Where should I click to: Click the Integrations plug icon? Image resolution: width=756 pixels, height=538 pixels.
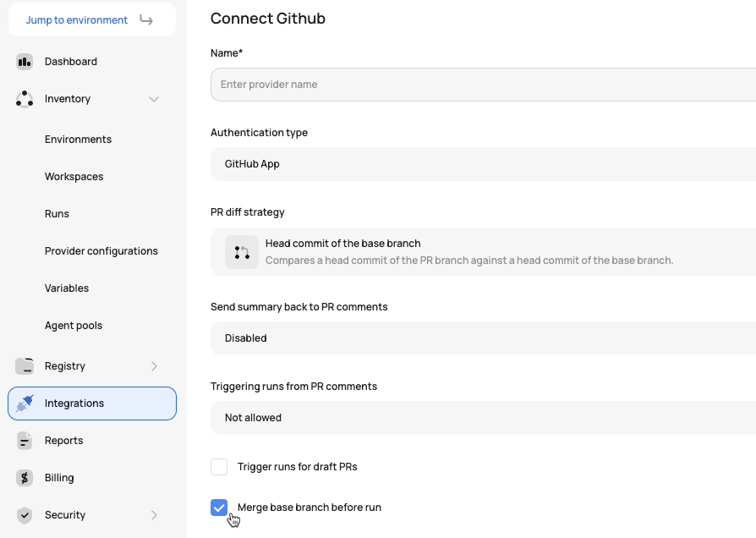(x=25, y=403)
